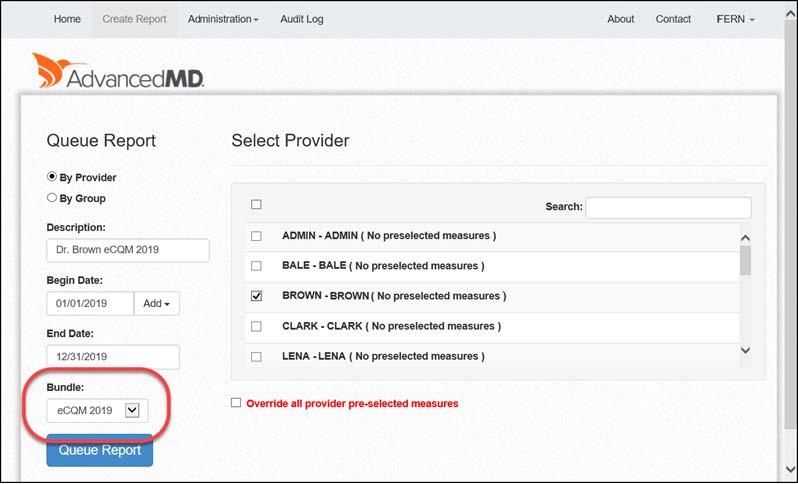798x484 pixels.
Task: Expand the FERN user menu
Action: tap(735, 19)
